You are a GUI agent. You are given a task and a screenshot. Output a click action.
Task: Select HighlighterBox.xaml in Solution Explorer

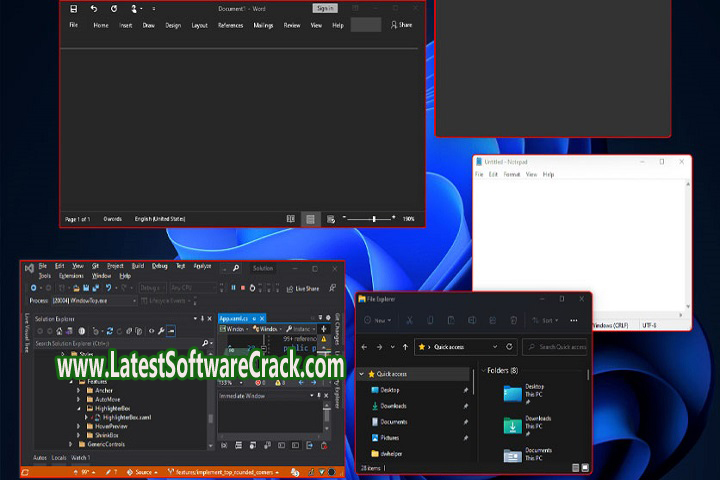(x=126, y=418)
